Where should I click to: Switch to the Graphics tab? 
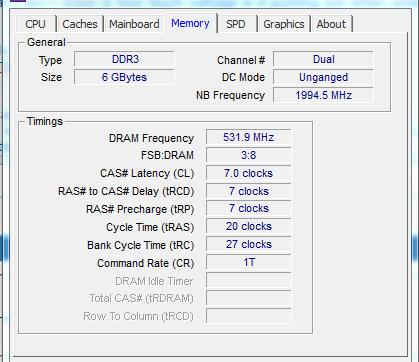pyautogui.click(x=284, y=24)
